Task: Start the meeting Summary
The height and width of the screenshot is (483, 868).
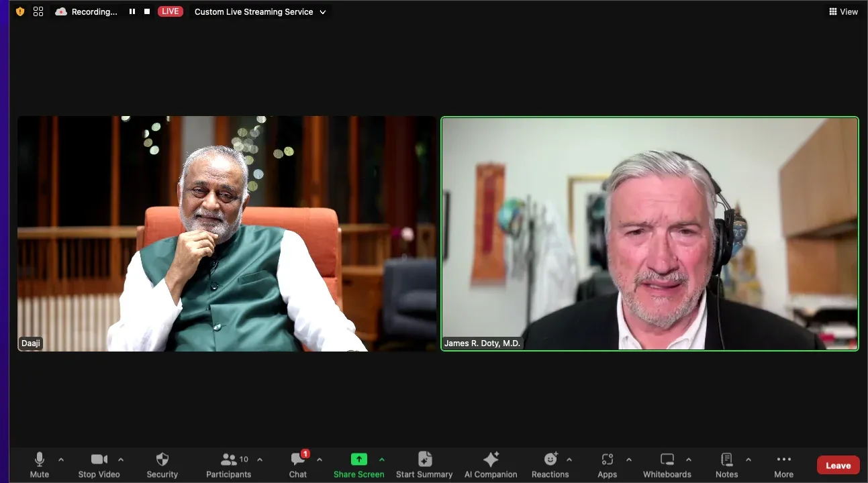Action: tap(424, 465)
